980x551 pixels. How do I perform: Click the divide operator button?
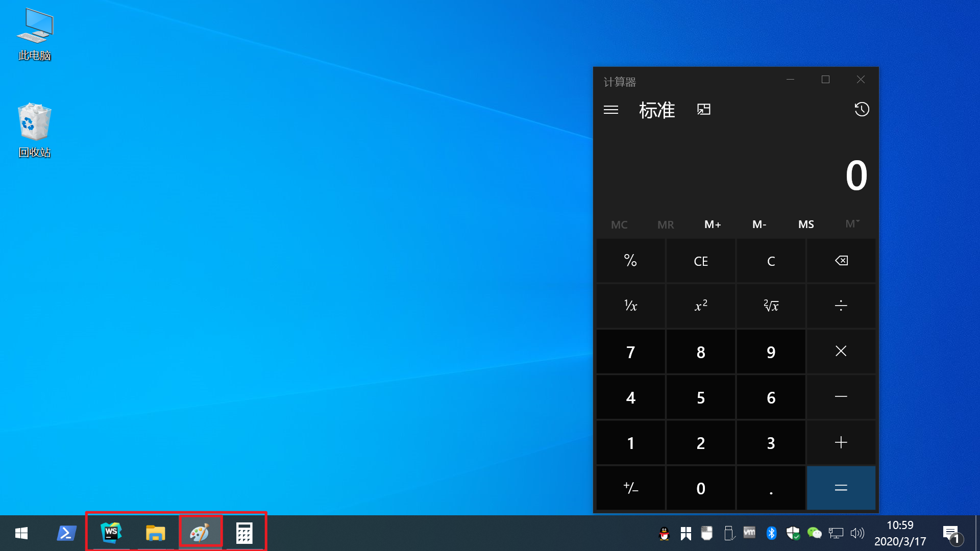[x=841, y=306]
